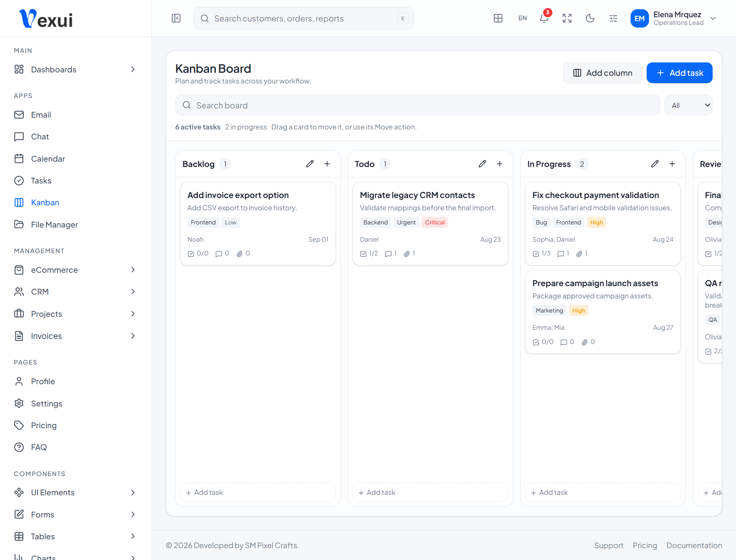Screen dimensions: 736x560
Task: Edit the Todo column with its pencil icon
Action: pos(482,164)
